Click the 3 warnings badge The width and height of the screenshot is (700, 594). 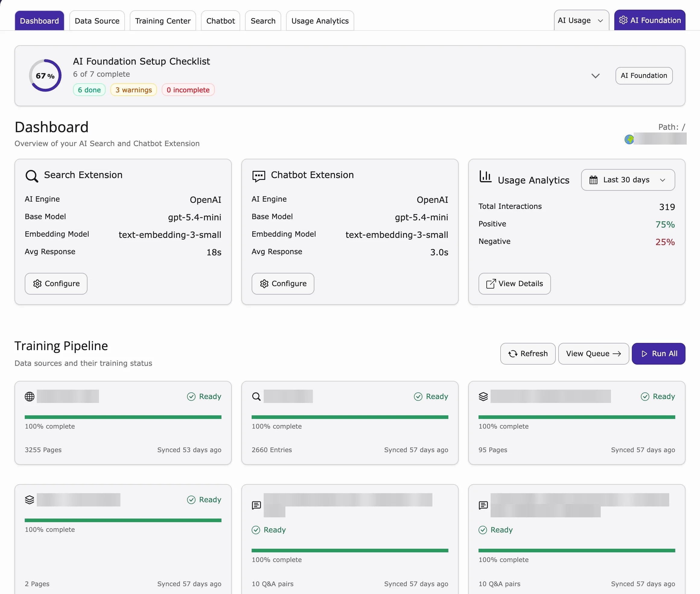134,90
